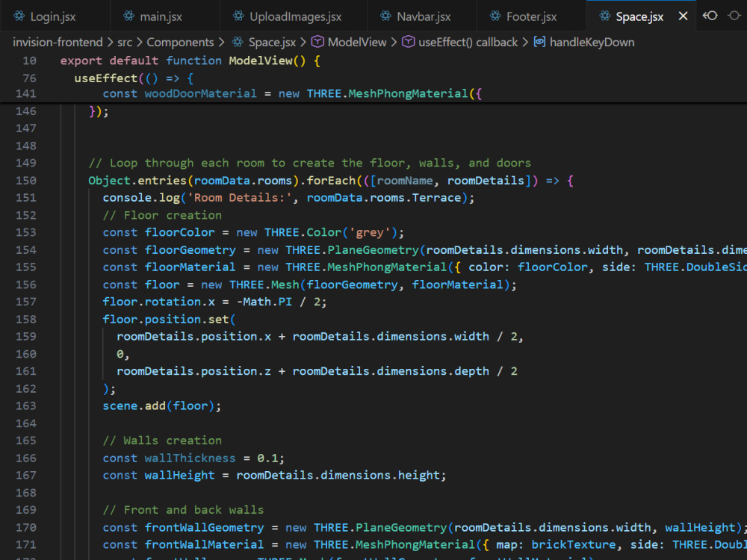Click breadcrumb React icon before Space.jsx
This screenshot has width=747, height=560.
click(x=238, y=42)
